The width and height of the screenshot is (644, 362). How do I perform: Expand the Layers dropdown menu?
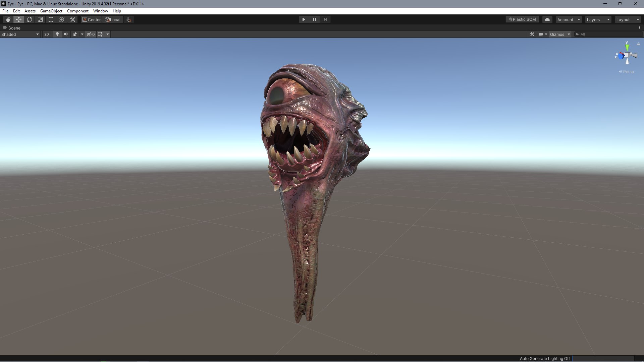click(597, 19)
